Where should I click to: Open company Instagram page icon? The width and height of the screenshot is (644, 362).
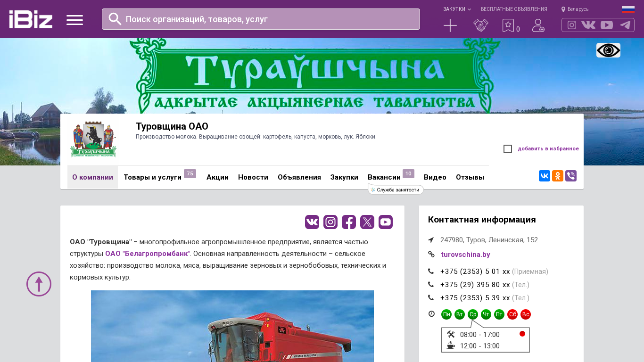pyautogui.click(x=330, y=222)
